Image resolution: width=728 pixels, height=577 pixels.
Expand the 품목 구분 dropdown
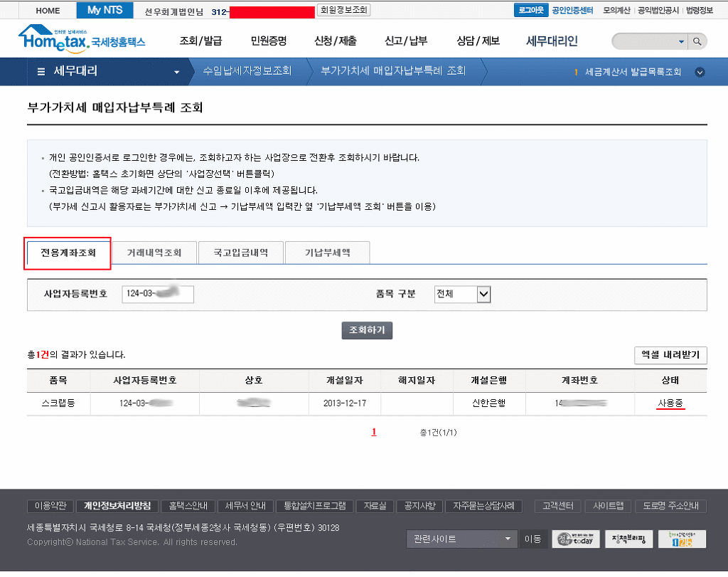tap(483, 294)
